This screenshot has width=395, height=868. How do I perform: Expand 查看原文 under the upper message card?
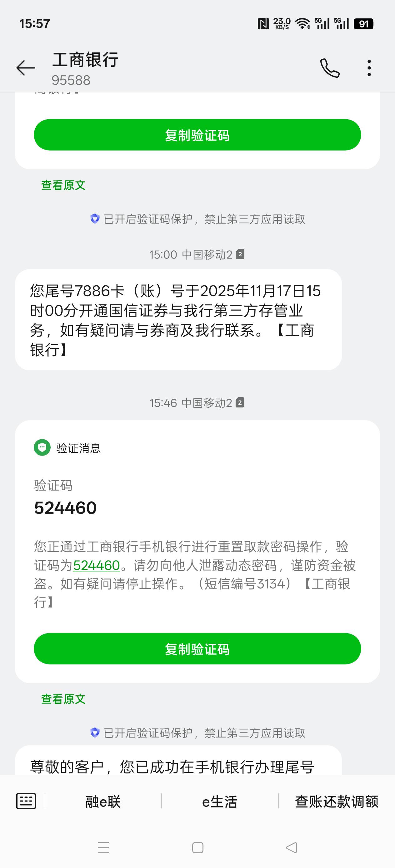(x=63, y=185)
